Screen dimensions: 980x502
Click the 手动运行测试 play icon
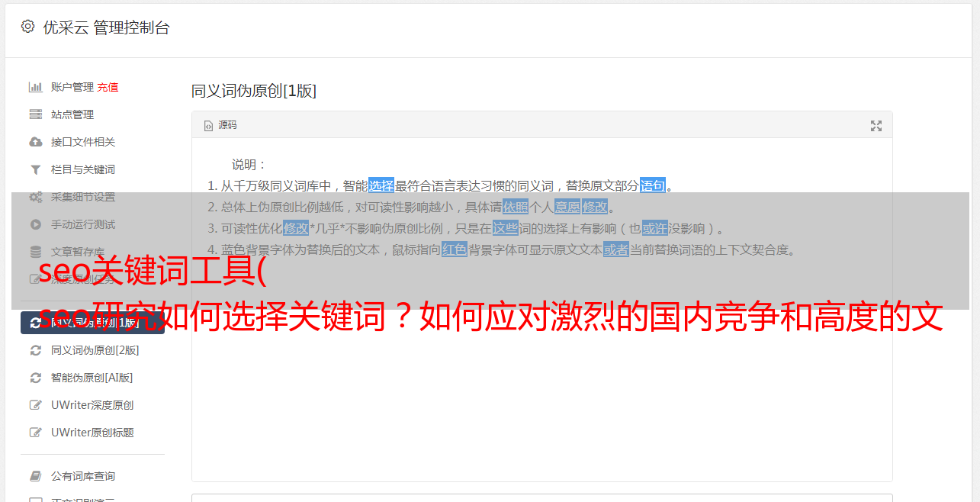point(36,224)
